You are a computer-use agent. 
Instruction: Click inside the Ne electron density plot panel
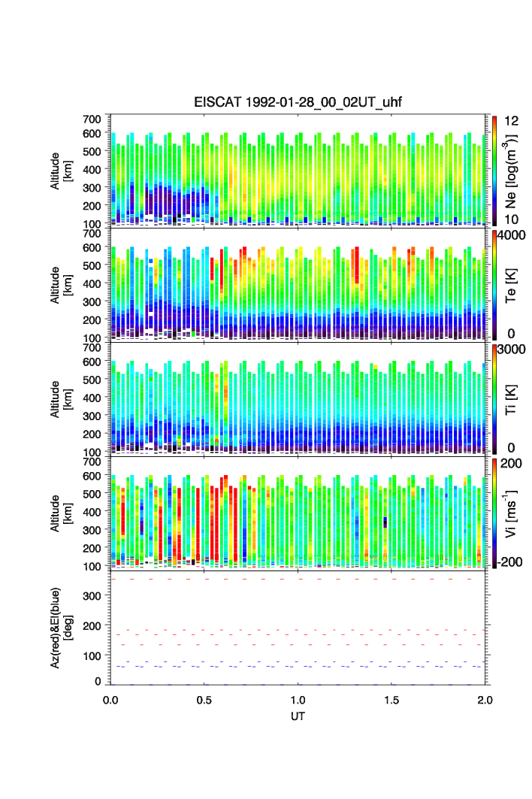coord(298,170)
